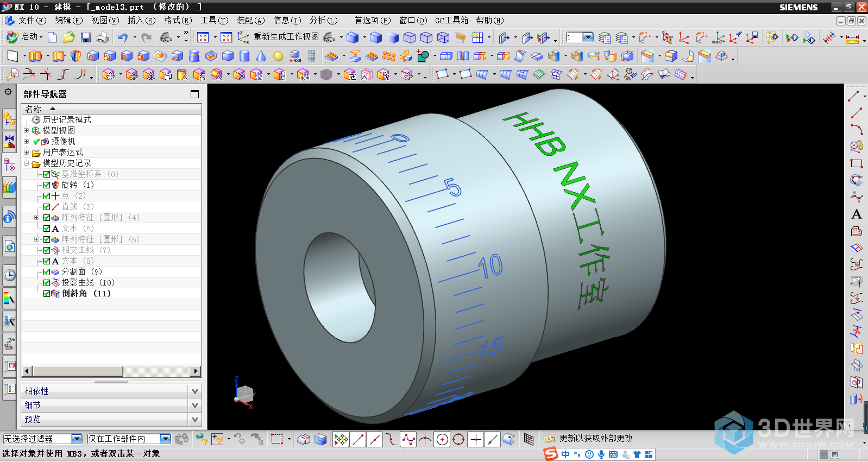Click the navigator scroll right arrow
Screen dimensions: 868x462
(x=196, y=371)
